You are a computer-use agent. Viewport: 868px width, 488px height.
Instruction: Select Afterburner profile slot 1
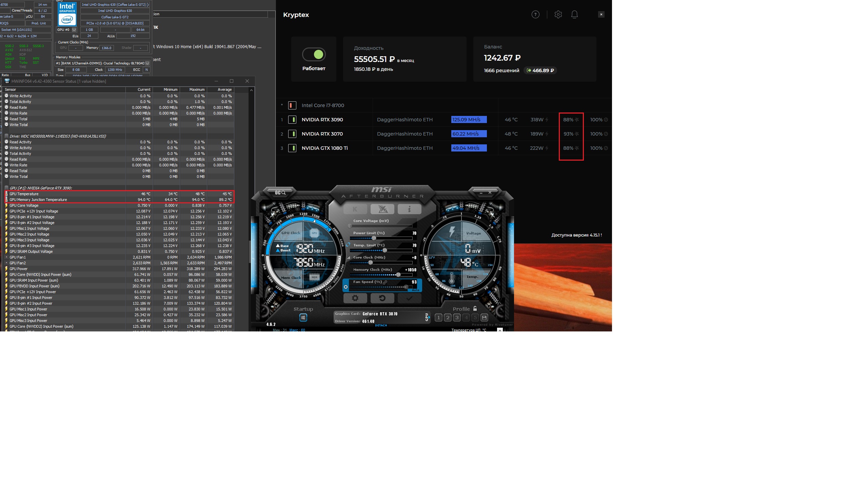point(438,318)
